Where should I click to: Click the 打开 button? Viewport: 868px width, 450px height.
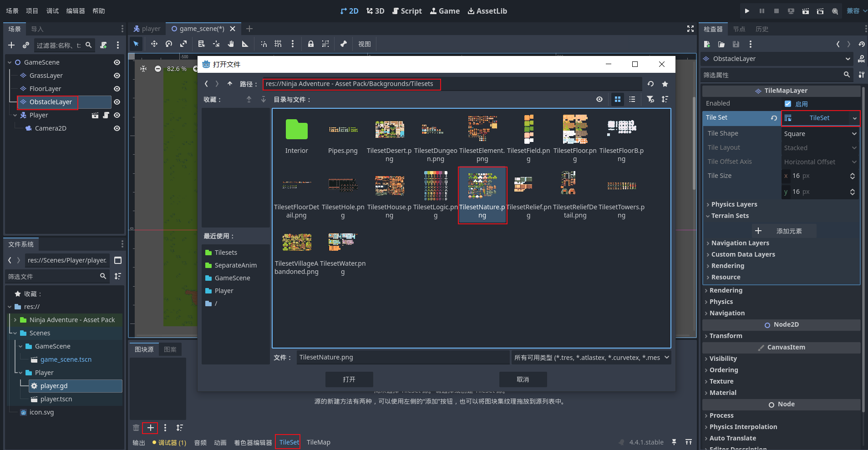(x=349, y=379)
